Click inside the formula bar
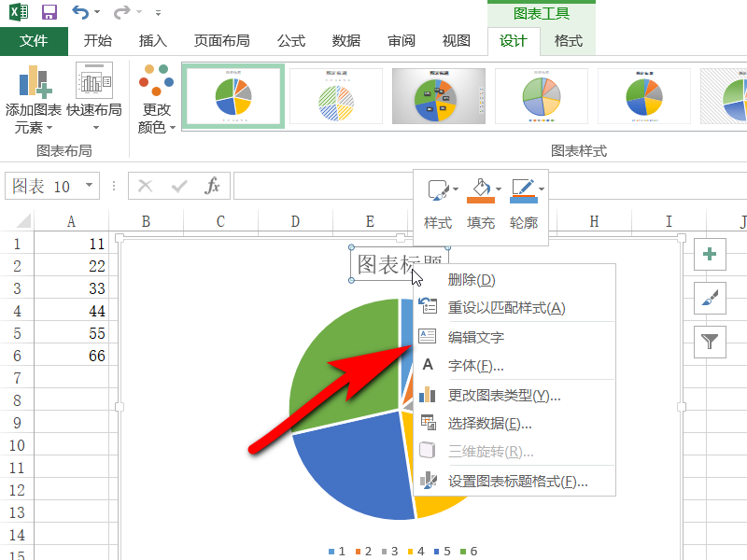The height and width of the screenshot is (560, 747). tap(324, 186)
